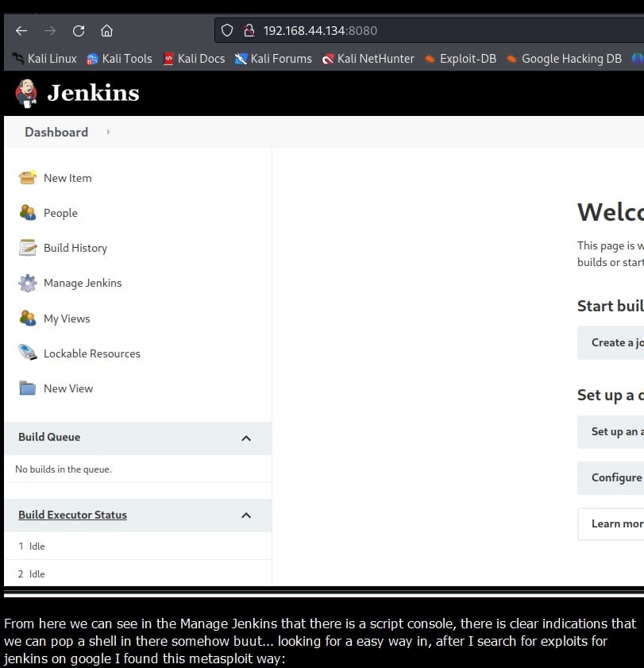Image resolution: width=644 pixels, height=668 pixels.
Task: Click the My Views icon
Action: pyautogui.click(x=28, y=319)
